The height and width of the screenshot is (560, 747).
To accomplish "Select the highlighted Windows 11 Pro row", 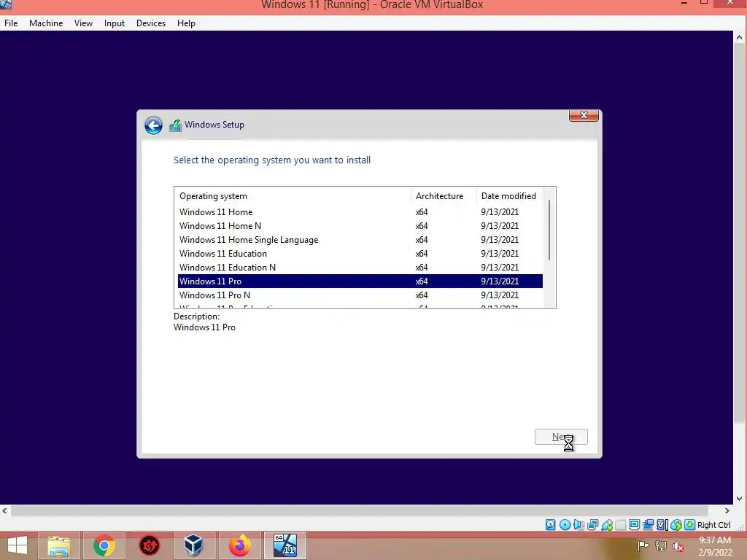I will coord(360,281).
